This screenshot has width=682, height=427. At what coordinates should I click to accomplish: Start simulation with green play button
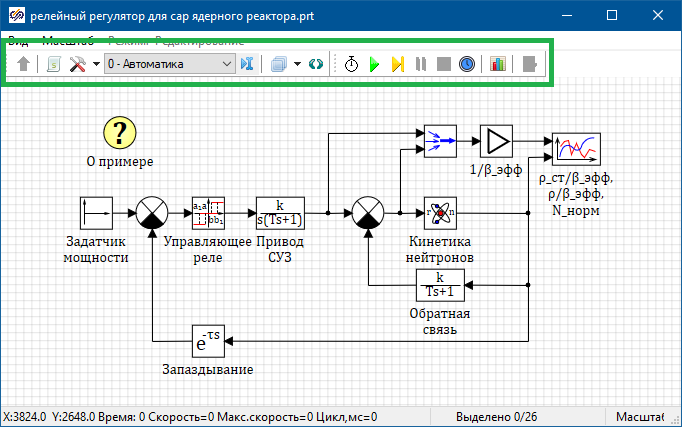(374, 64)
